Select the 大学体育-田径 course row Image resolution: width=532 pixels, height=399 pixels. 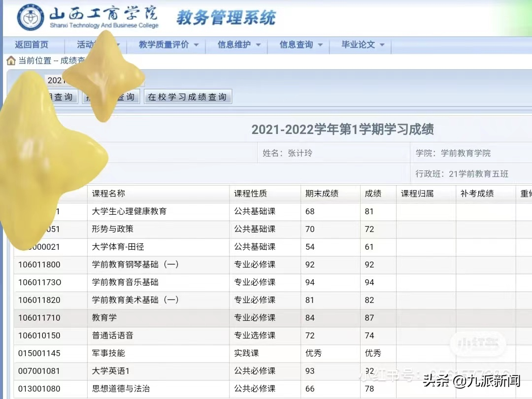(273, 247)
